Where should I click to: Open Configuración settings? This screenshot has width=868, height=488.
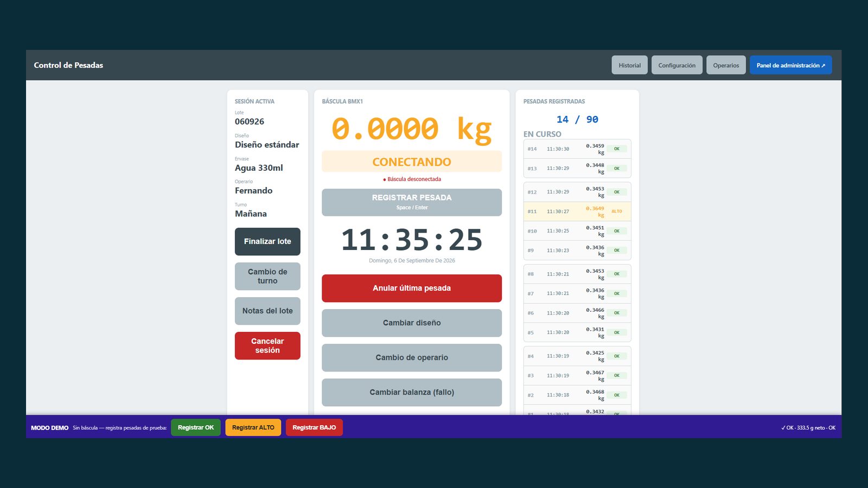(676, 65)
